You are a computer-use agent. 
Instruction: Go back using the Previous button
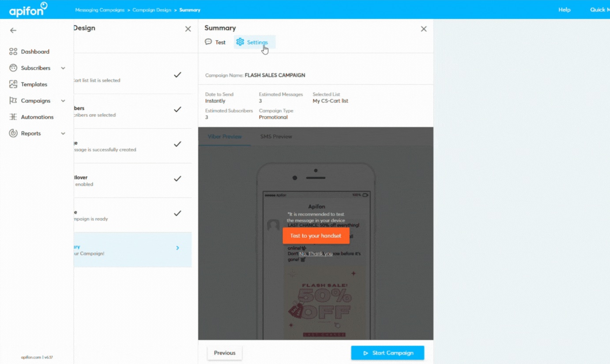pyautogui.click(x=225, y=353)
